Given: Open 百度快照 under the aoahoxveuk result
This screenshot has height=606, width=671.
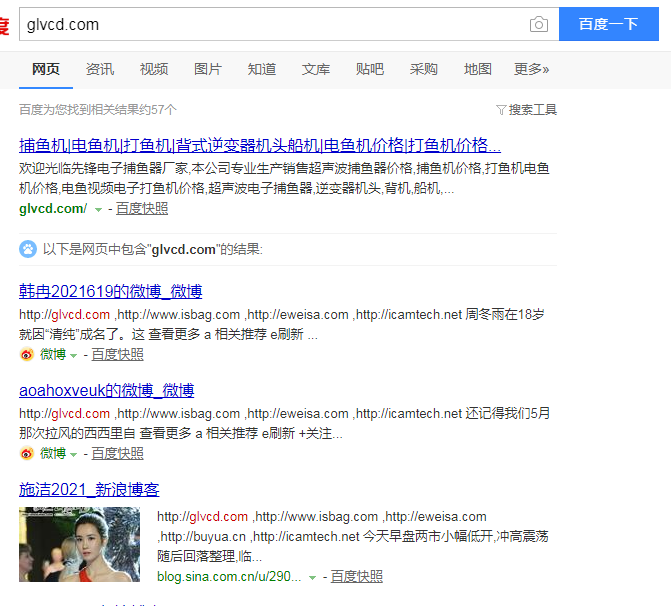Looking at the screenshot, I should (x=117, y=453).
